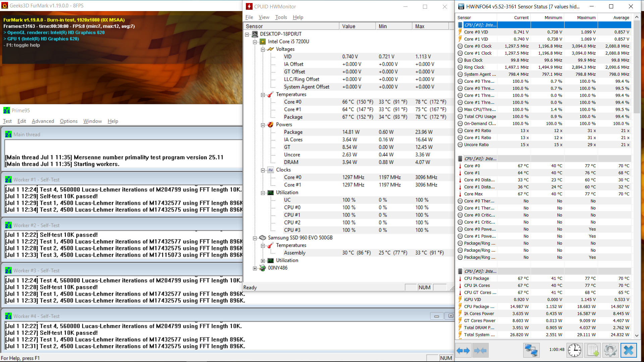Viewport: 644px width, 362px height.
Task: Open the Tools menu in HWMonitor
Action: click(281, 17)
